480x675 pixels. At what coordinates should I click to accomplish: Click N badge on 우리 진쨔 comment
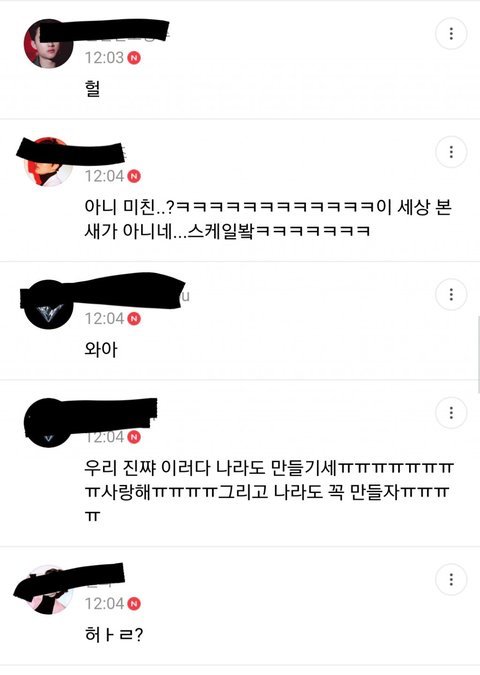pos(134,437)
